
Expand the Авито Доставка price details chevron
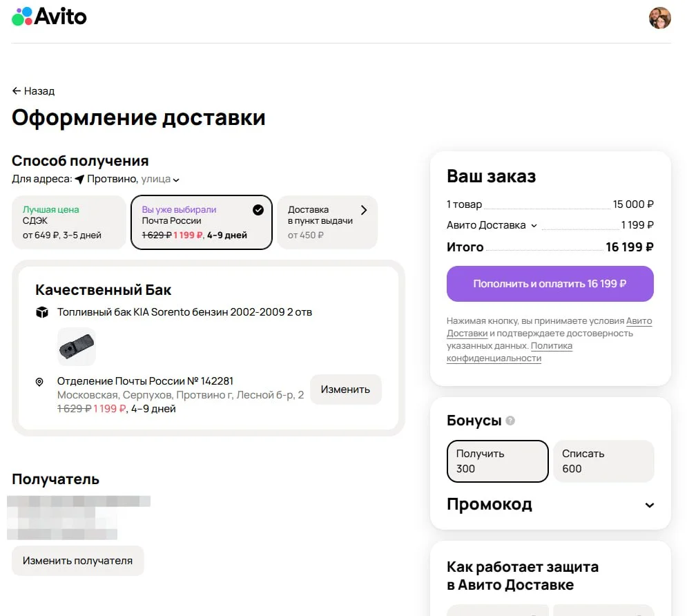coord(534,226)
